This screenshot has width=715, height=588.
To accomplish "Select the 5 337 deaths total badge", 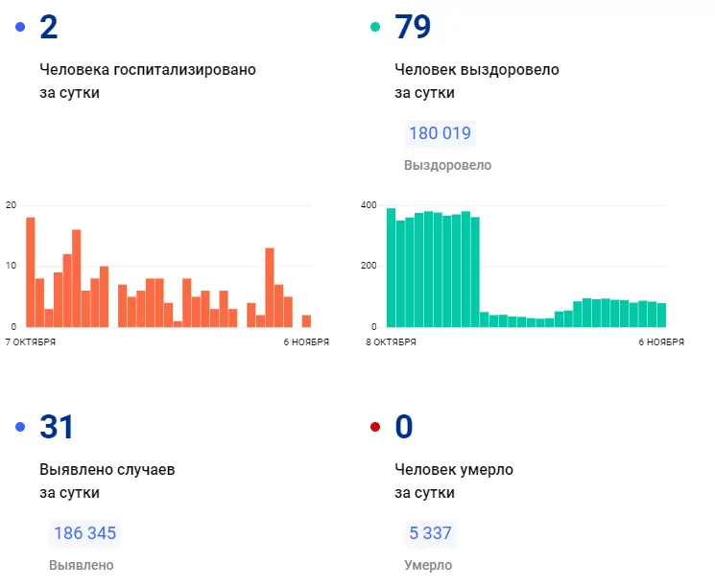I will (x=430, y=533).
